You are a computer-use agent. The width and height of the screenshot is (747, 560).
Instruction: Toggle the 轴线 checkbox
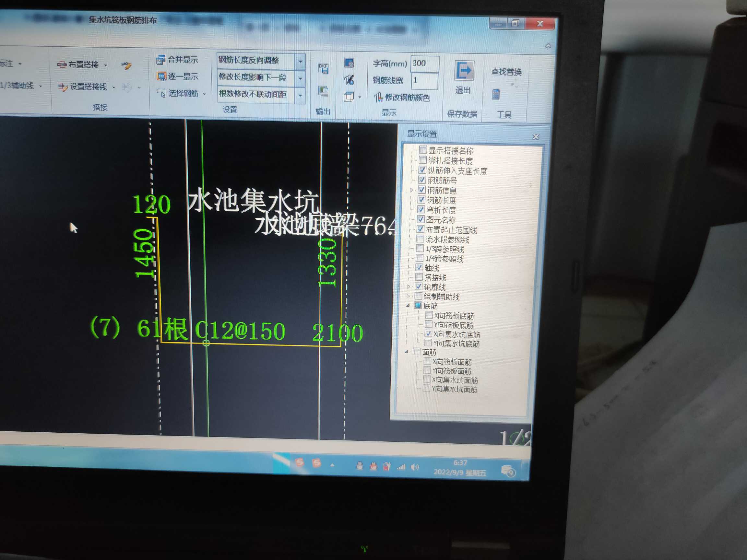tap(419, 268)
